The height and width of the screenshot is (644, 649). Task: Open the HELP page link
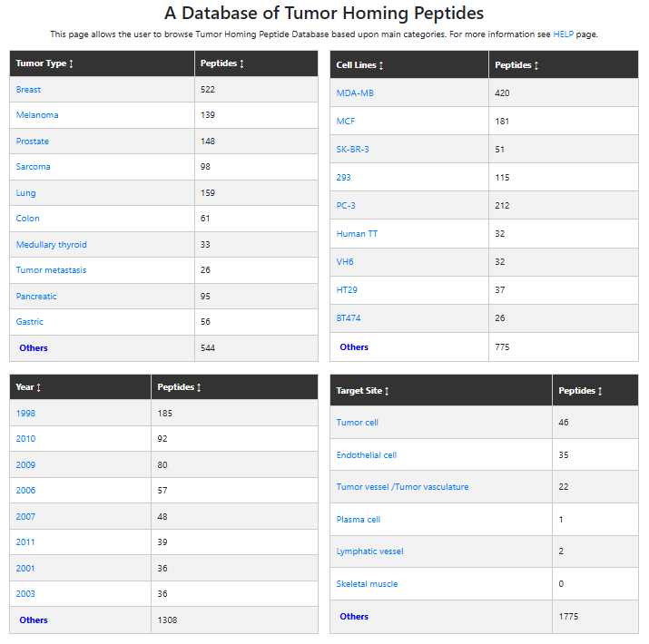pos(563,34)
